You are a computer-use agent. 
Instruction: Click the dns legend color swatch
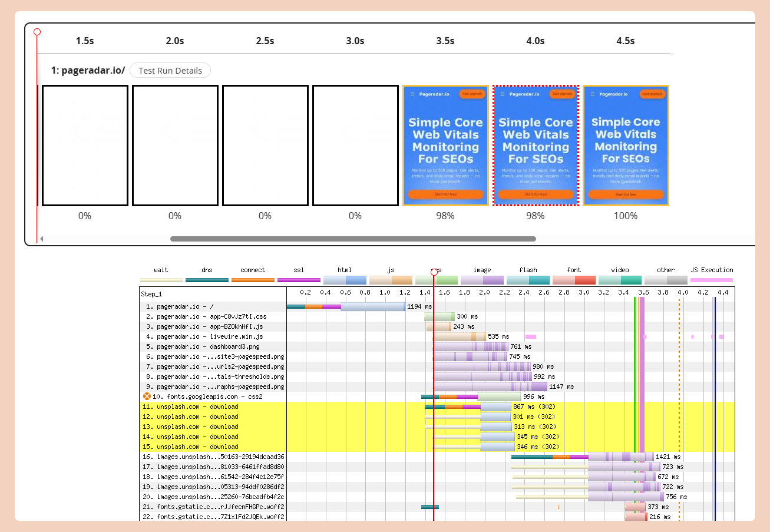207,280
